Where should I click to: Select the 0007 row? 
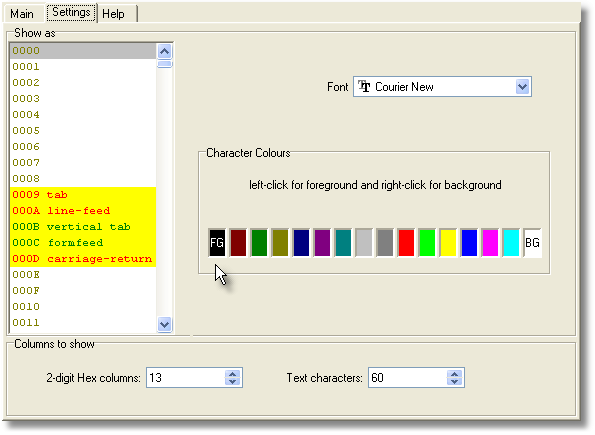83,162
